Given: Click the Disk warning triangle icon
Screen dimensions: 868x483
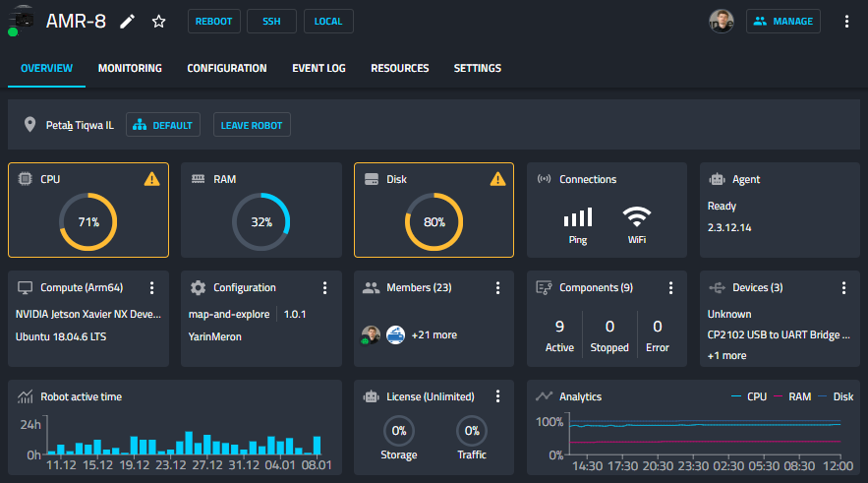Looking at the screenshot, I should pyautogui.click(x=497, y=179).
